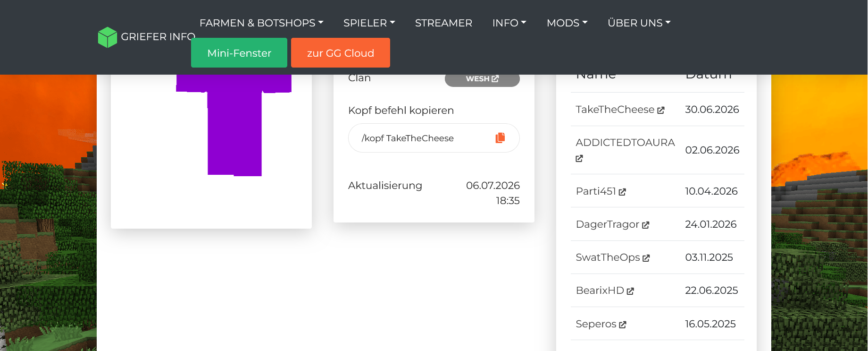This screenshot has width=868, height=351.
Task: Click the purple player skin image
Action: (234, 125)
